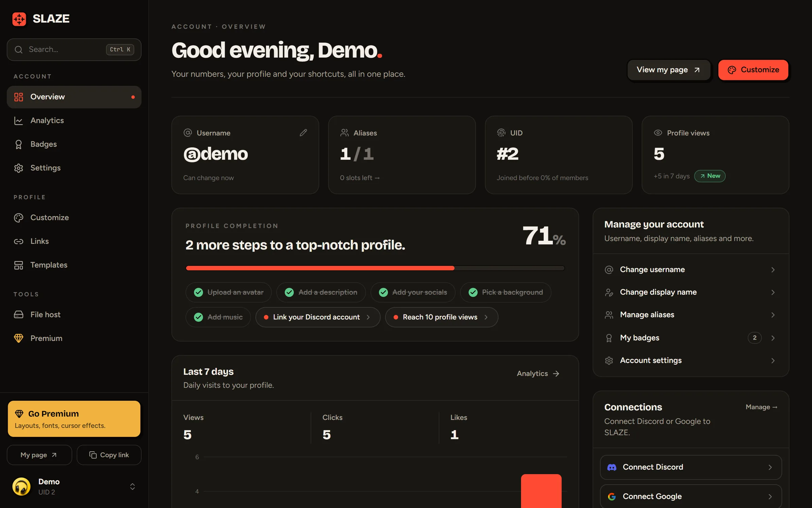Screen dimensions: 812x508
Task: Click the green check on Add music
Action: pos(198,317)
